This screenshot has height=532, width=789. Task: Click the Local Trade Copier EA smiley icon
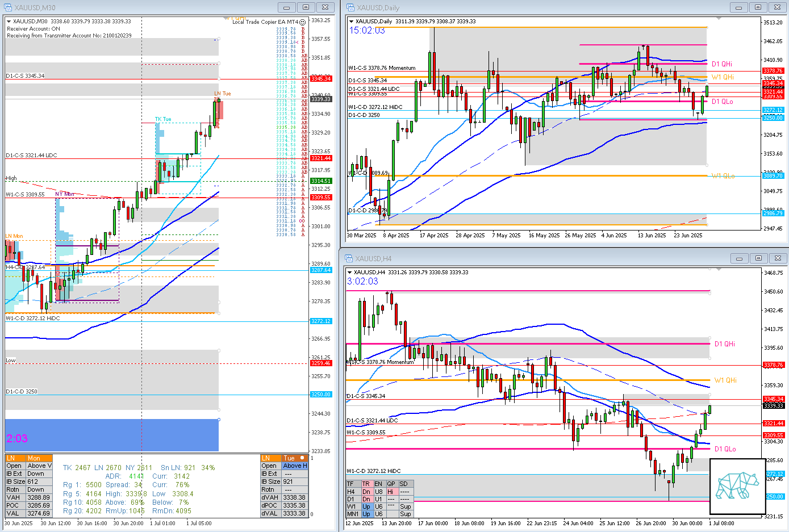click(x=303, y=22)
